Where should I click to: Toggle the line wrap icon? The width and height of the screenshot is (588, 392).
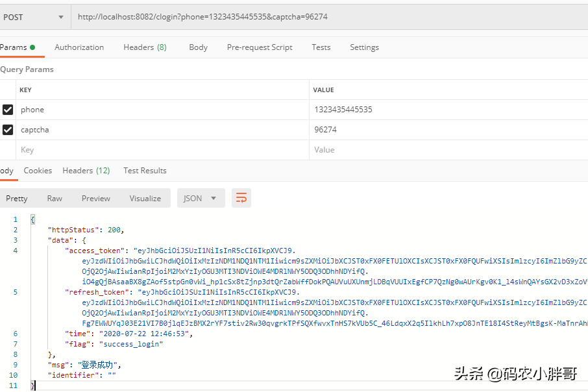[x=241, y=198]
